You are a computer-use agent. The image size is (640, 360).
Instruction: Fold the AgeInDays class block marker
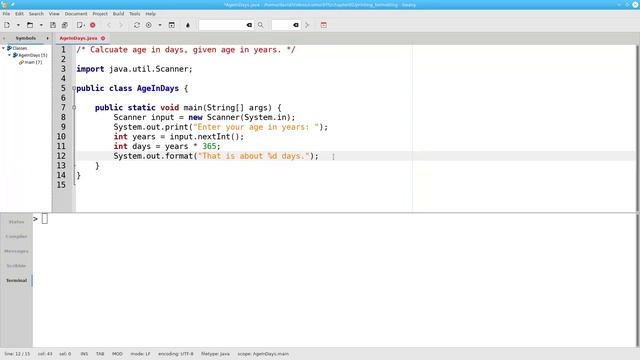pos(74,88)
